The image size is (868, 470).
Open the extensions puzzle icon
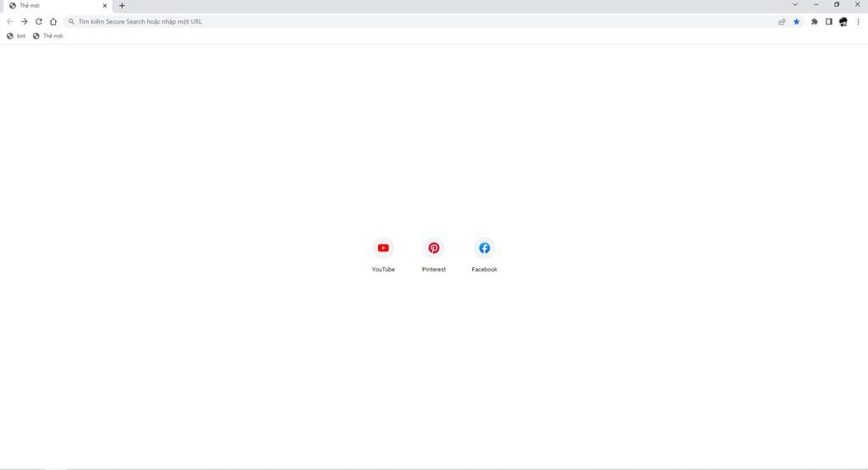pos(815,21)
